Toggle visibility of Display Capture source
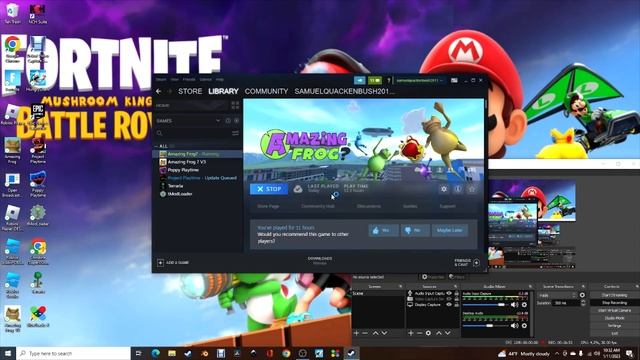 click(449, 304)
